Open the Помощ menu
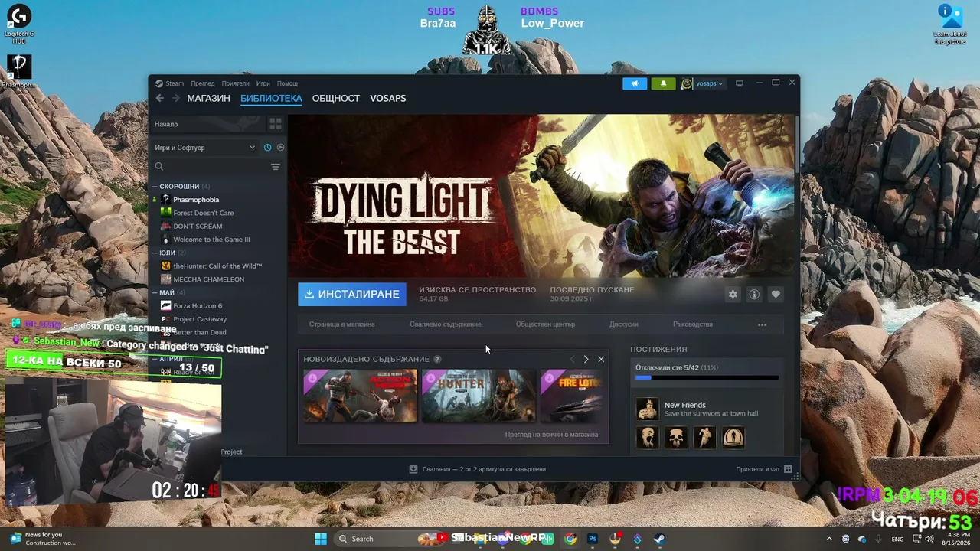 [287, 83]
